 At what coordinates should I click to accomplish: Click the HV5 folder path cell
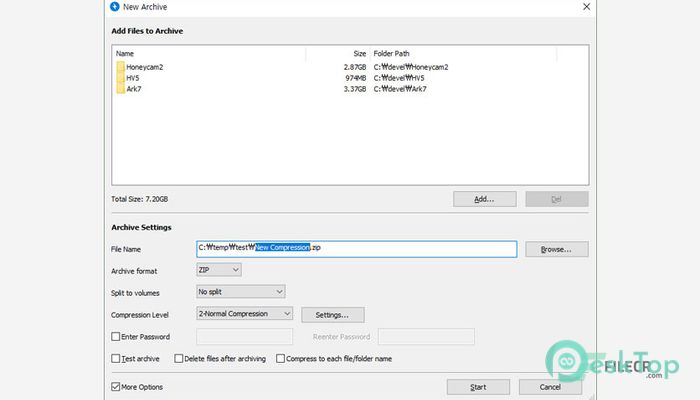click(399, 78)
